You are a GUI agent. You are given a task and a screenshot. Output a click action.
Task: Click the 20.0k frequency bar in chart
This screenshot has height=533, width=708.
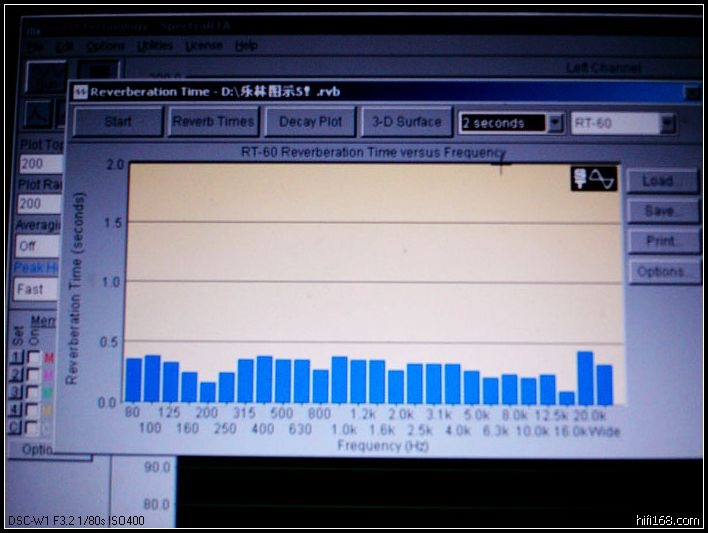coord(585,378)
